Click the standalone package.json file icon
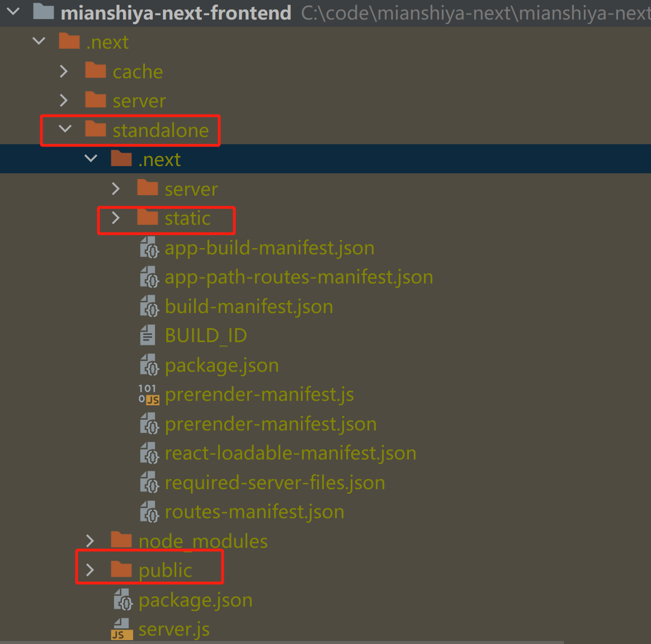The height and width of the screenshot is (644, 651). point(123,600)
